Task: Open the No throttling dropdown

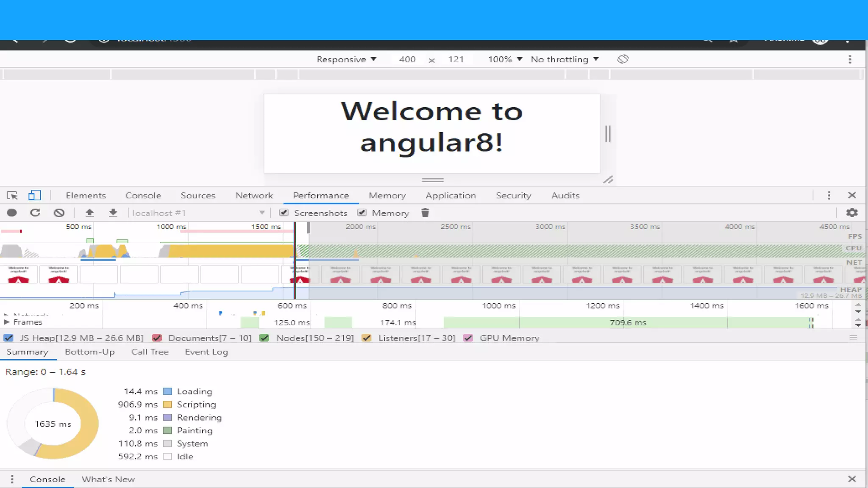Action: 565,59
